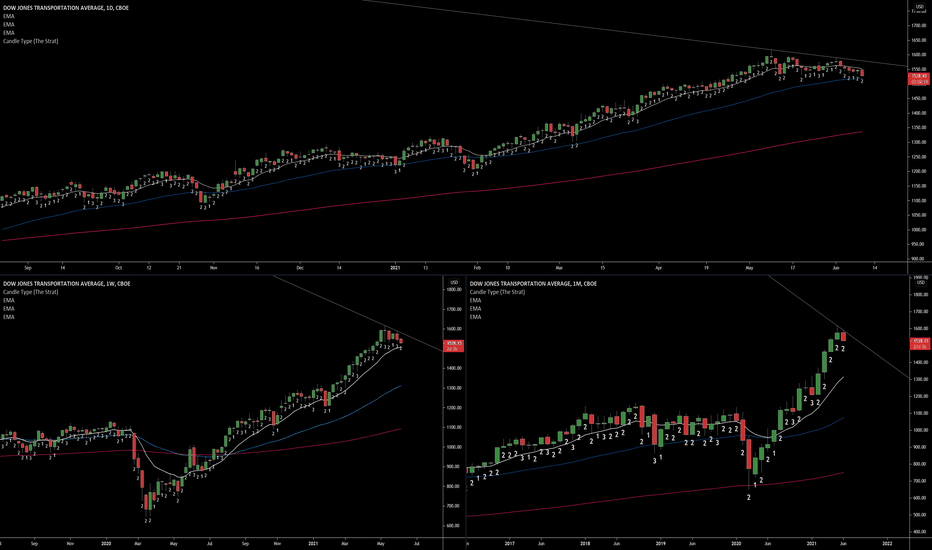
Task: Select the descending trendline on the monthly chart
Action: pyautogui.click(x=838, y=326)
